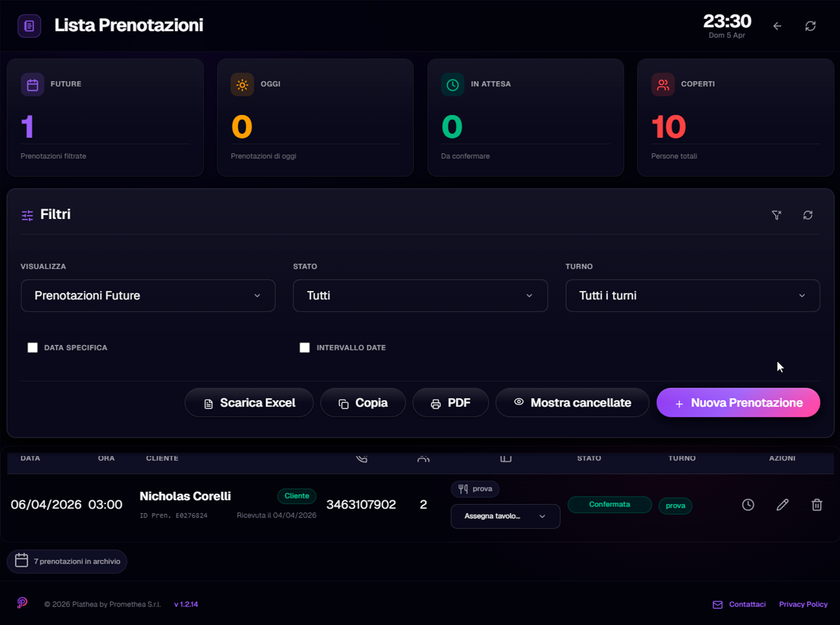Tick the Intervallo Date checkbox
The height and width of the screenshot is (625, 840).
click(305, 347)
